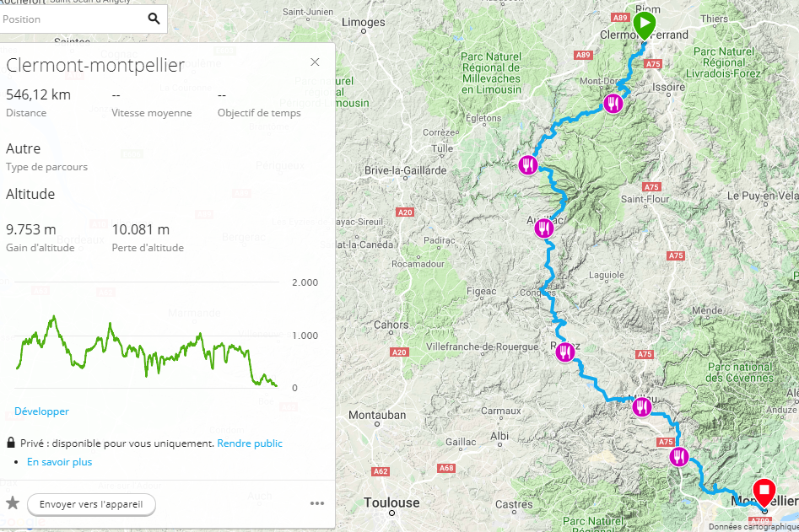Screen dimensions: 799x532
Task: Open the three-dots more options menu
Action: 317,503
